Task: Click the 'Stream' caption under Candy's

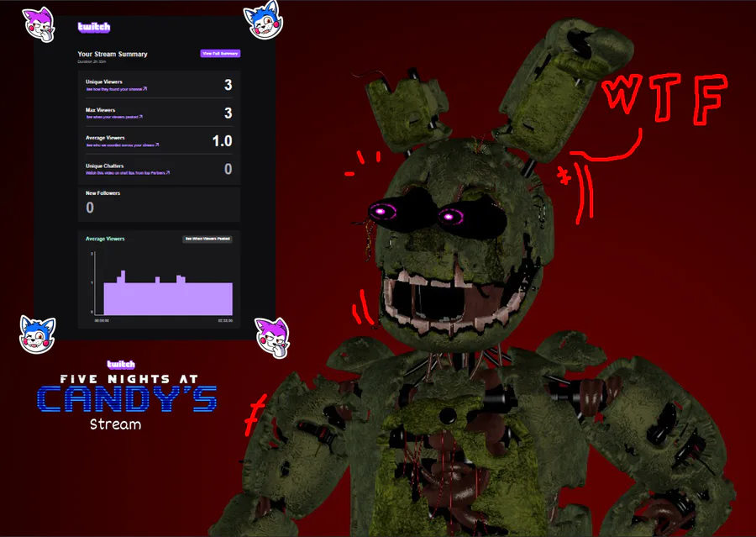Action: [x=116, y=424]
